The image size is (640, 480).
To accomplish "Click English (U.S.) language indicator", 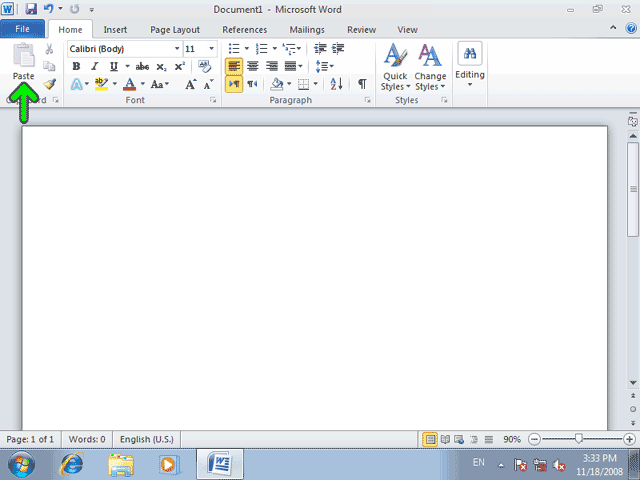I will 147,440.
